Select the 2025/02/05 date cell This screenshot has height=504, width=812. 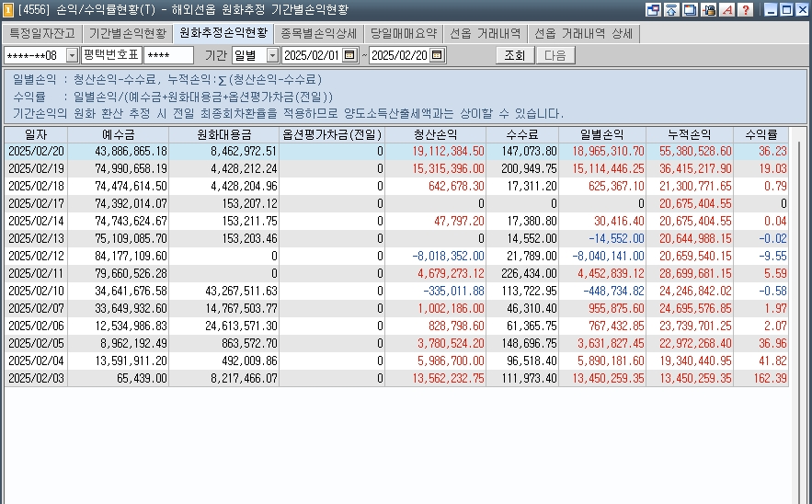36,343
